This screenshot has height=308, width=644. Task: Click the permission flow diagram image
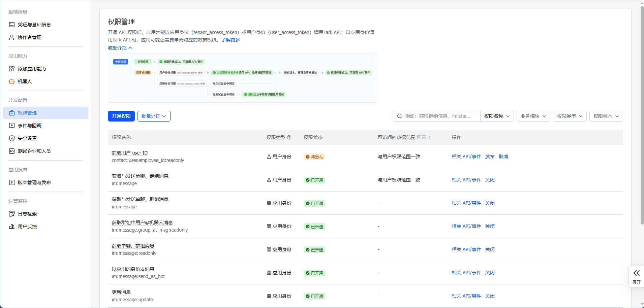pyautogui.click(x=242, y=78)
